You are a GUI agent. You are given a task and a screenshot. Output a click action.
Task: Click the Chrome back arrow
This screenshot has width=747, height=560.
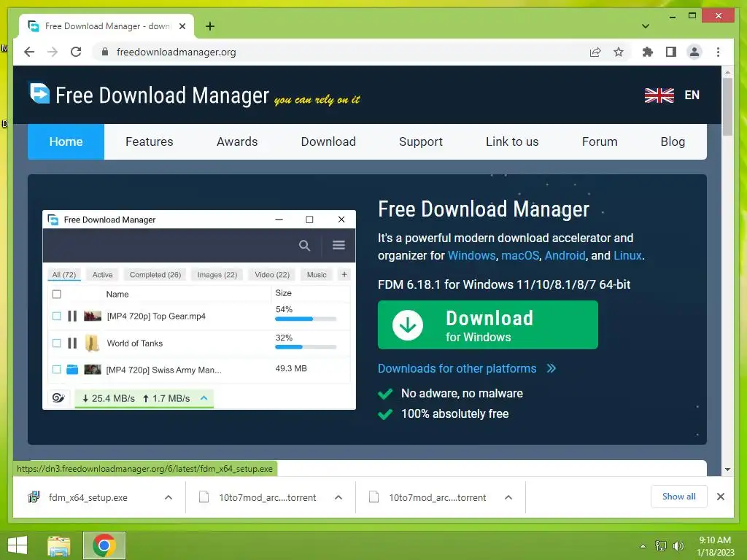(29, 52)
